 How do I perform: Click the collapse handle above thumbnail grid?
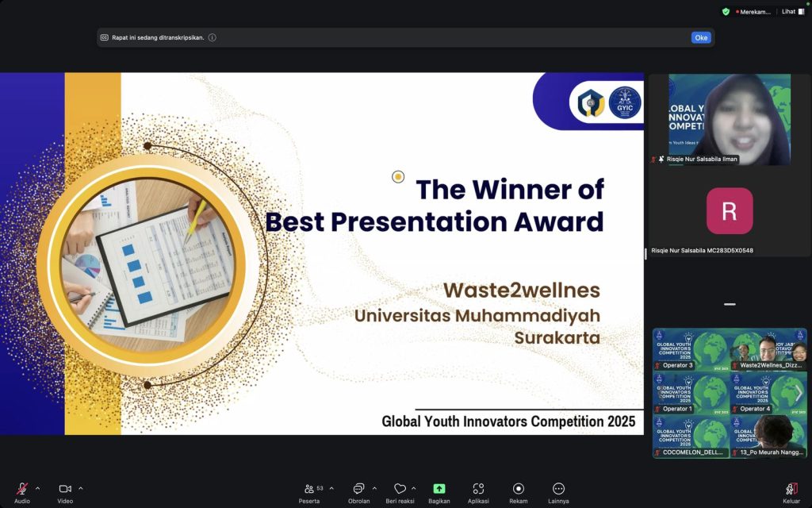[730, 304]
